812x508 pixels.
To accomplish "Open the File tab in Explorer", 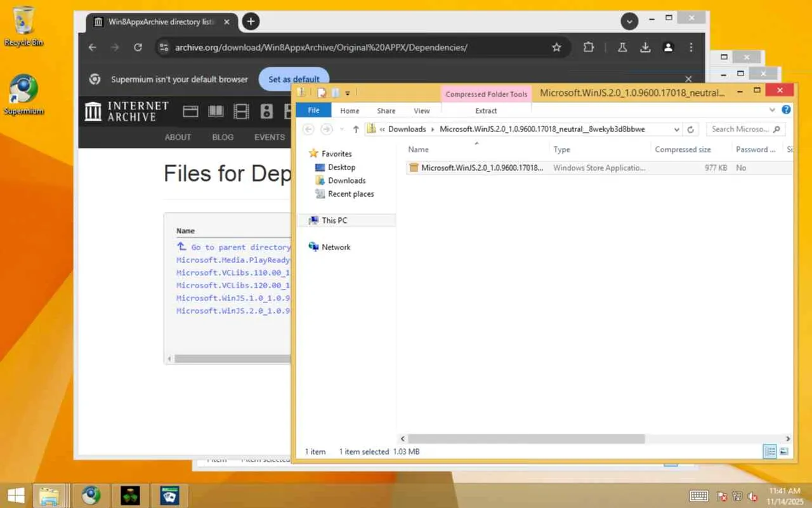I will [x=313, y=110].
